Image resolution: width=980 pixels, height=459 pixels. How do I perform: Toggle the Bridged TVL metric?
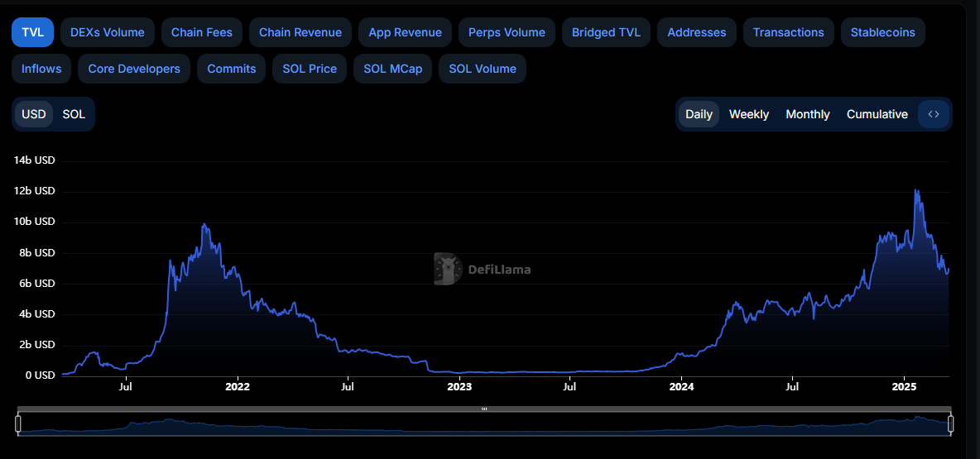(606, 32)
